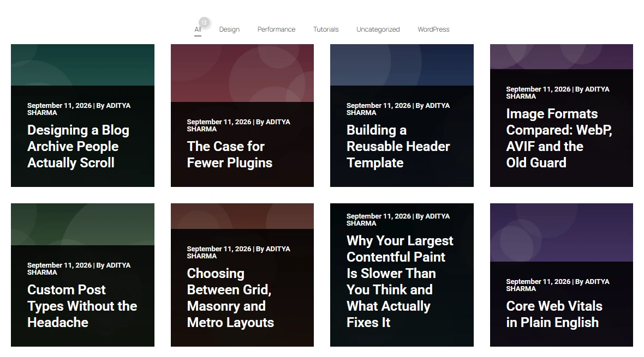Select the date line above 'Building a Reusable Header Template'
This screenshot has width=644, height=357.
[x=398, y=109]
